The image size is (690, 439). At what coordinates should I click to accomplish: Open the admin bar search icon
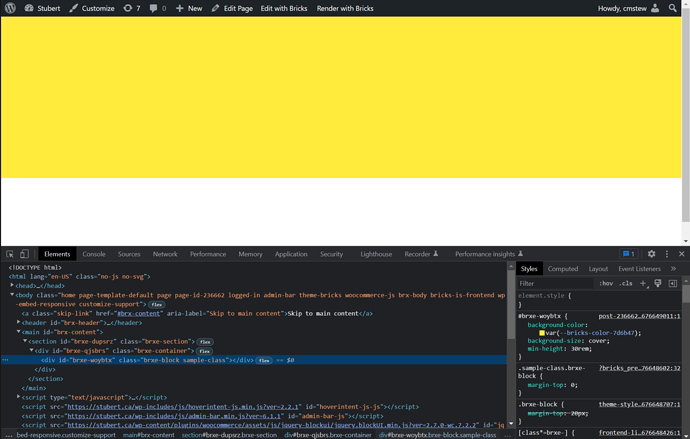[x=672, y=8]
